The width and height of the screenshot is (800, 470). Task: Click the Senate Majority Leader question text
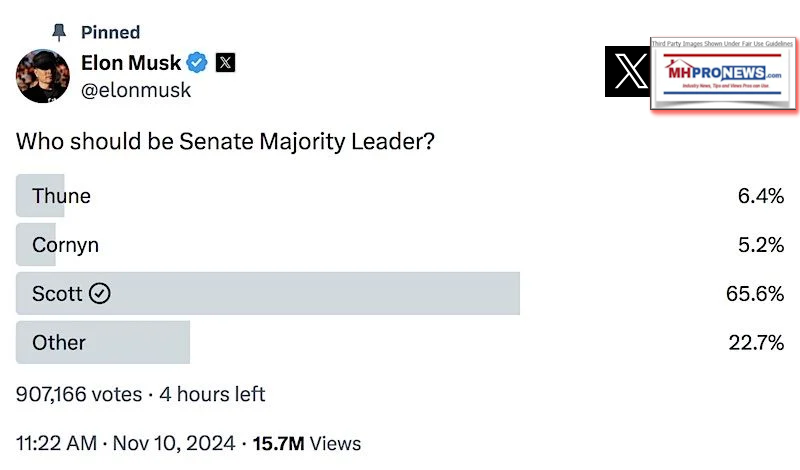coord(225,142)
